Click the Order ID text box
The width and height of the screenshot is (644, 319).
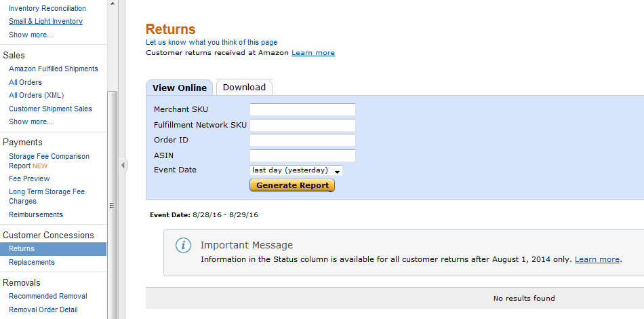(302, 140)
